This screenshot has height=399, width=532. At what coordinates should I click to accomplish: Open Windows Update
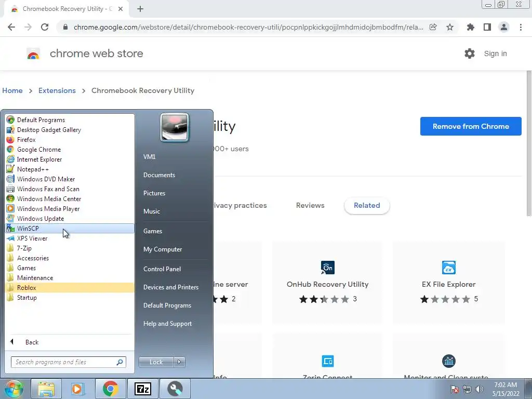click(70, 218)
